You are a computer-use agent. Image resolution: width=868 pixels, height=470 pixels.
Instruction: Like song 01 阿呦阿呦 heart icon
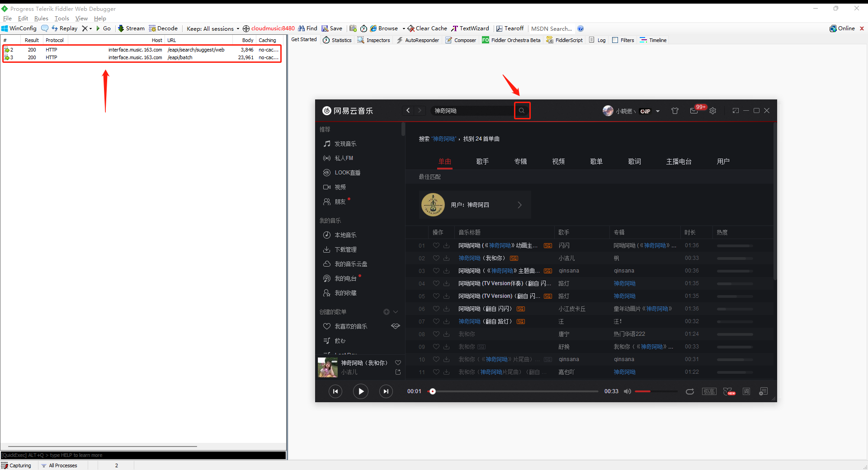pyautogui.click(x=436, y=245)
